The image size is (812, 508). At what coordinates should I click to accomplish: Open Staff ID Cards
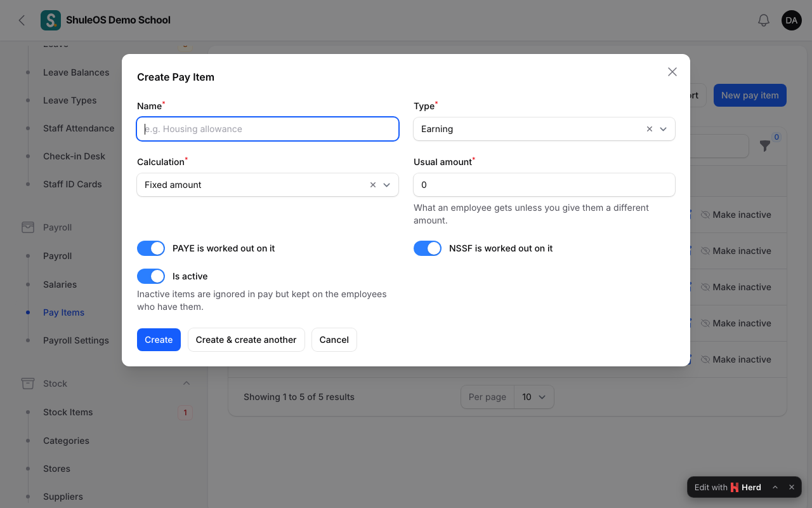[72, 184]
